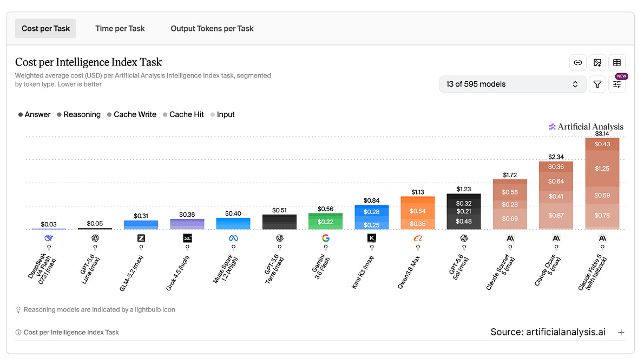Click the DeepSeek whale logo

coord(49,238)
